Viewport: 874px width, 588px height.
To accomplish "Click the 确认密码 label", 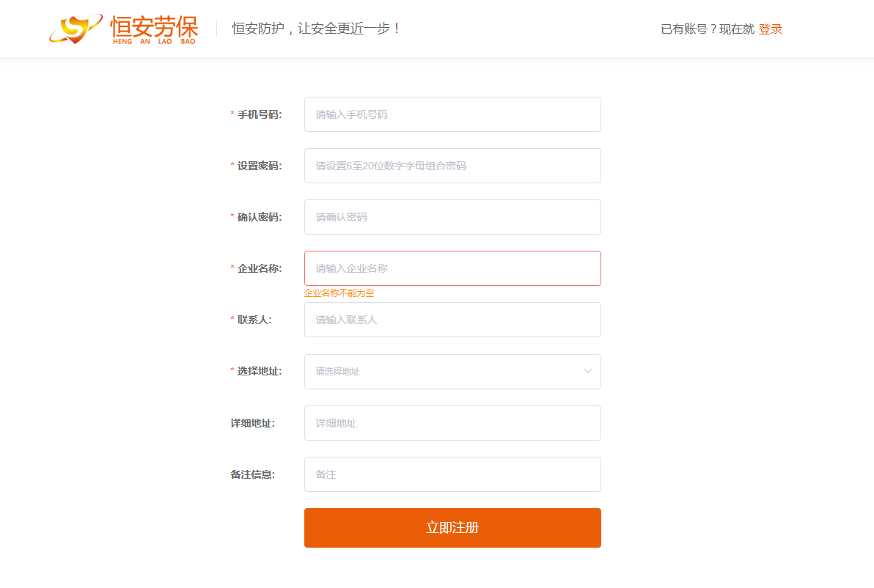I will pos(260,217).
